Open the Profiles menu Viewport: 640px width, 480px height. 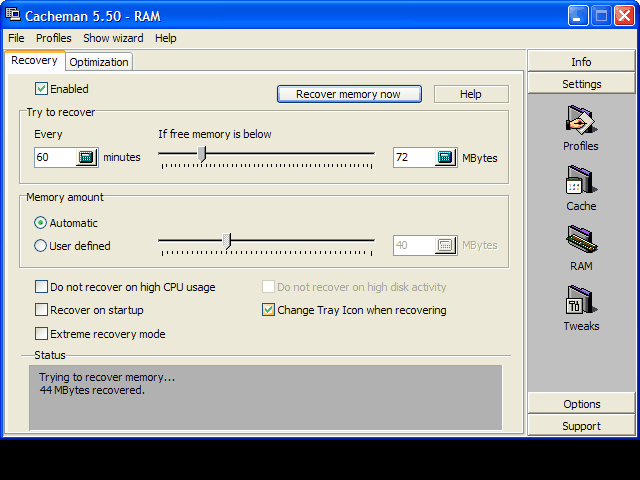(x=53, y=38)
